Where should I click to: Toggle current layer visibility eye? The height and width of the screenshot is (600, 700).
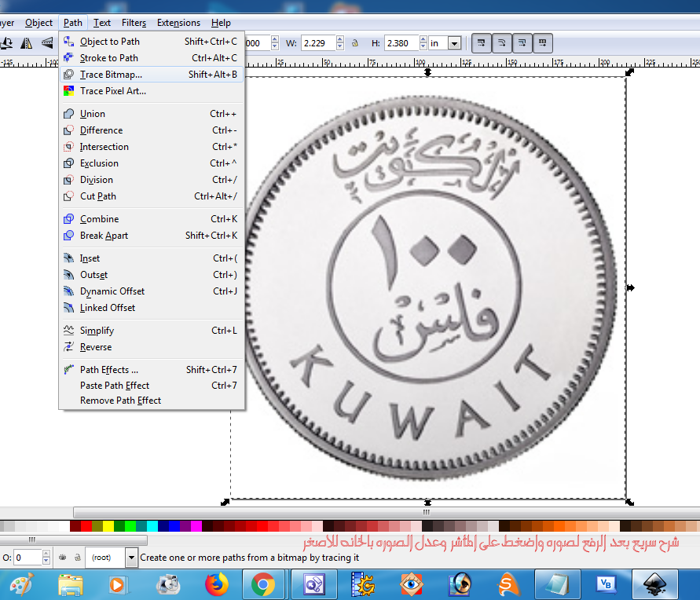63,558
